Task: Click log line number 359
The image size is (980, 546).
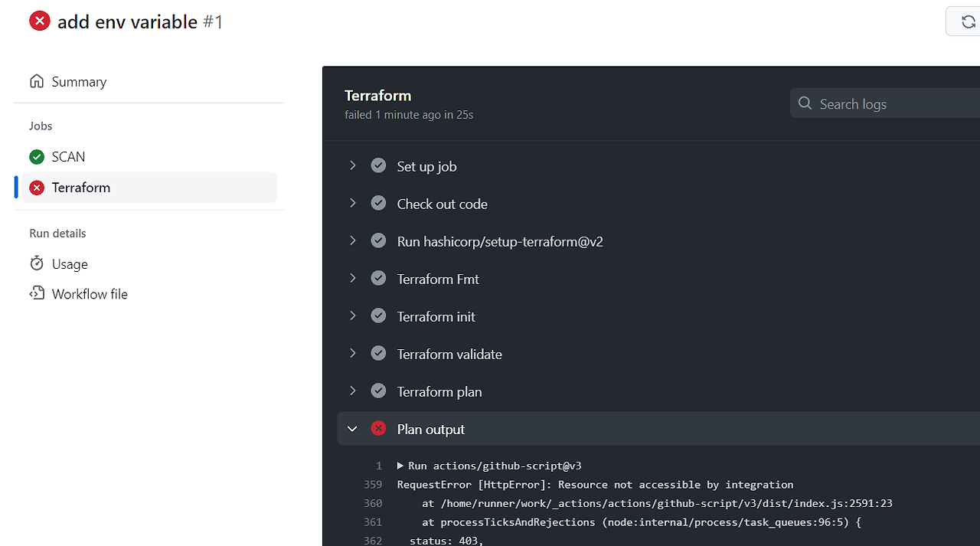Action: [373, 485]
